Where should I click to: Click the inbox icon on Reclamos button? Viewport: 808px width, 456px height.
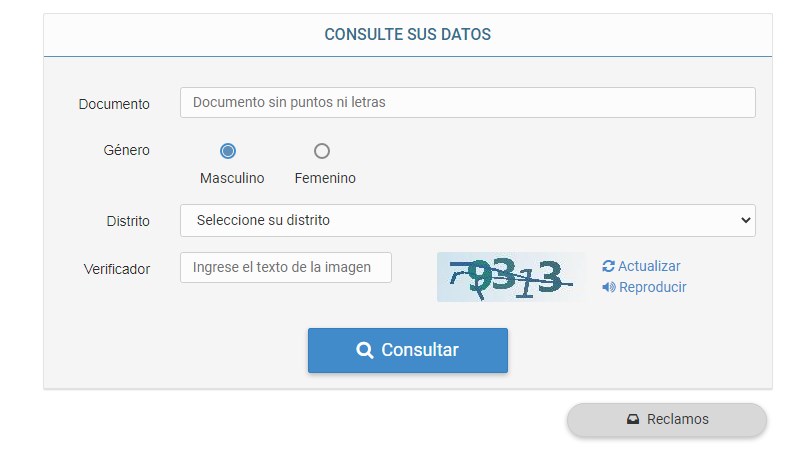(633, 419)
